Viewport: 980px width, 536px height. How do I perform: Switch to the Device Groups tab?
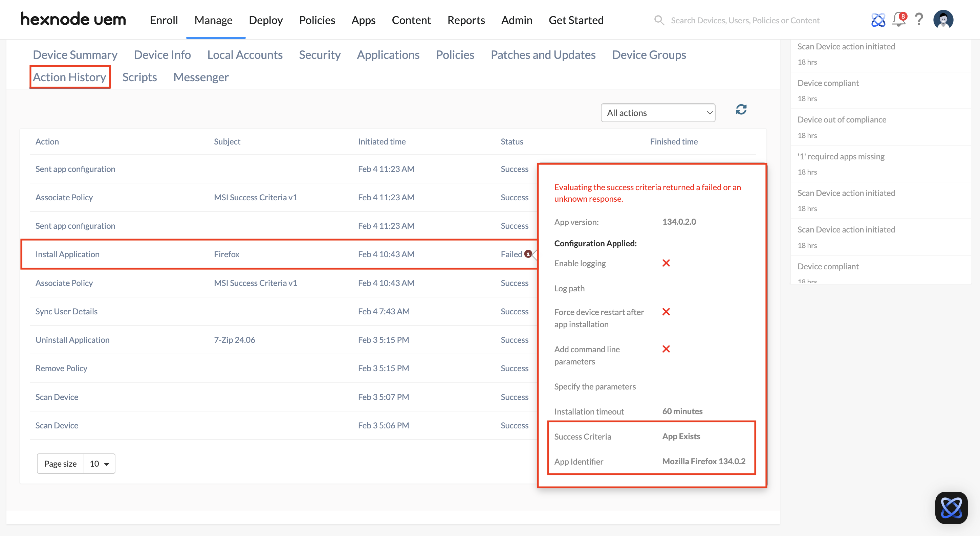[649, 55]
